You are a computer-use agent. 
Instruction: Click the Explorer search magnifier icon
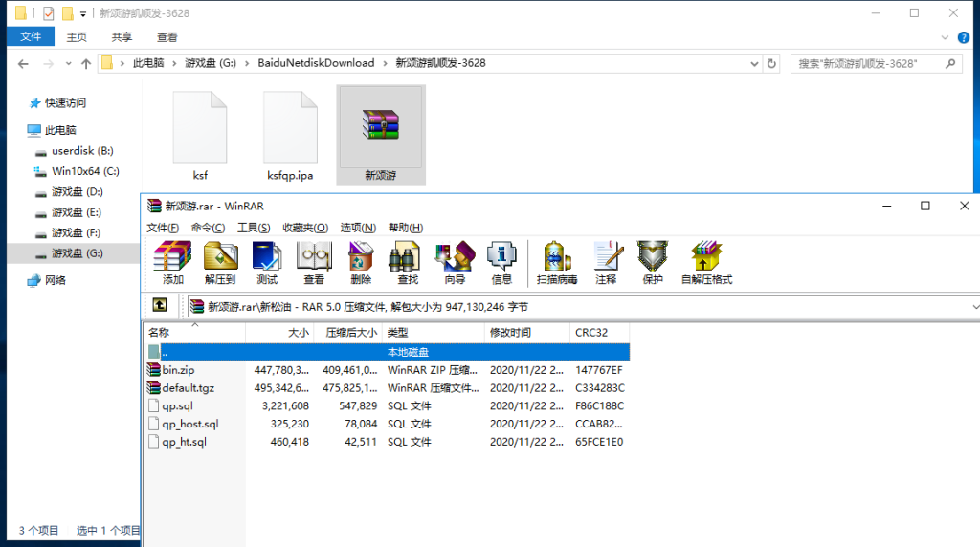[950, 64]
